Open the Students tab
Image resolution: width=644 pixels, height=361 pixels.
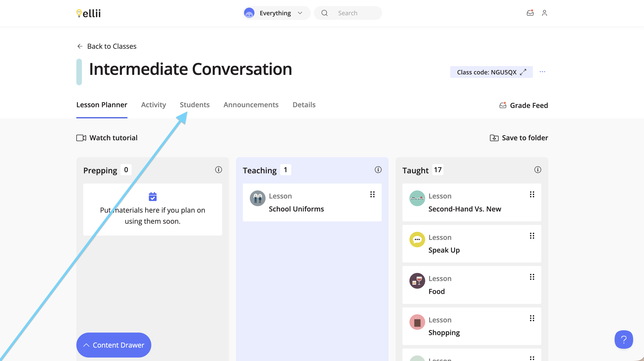pyautogui.click(x=195, y=105)
